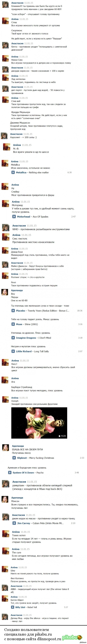87x644 pixels.
Task: Open Аделаида's name above Placebo track
Action: click(17, 291)
